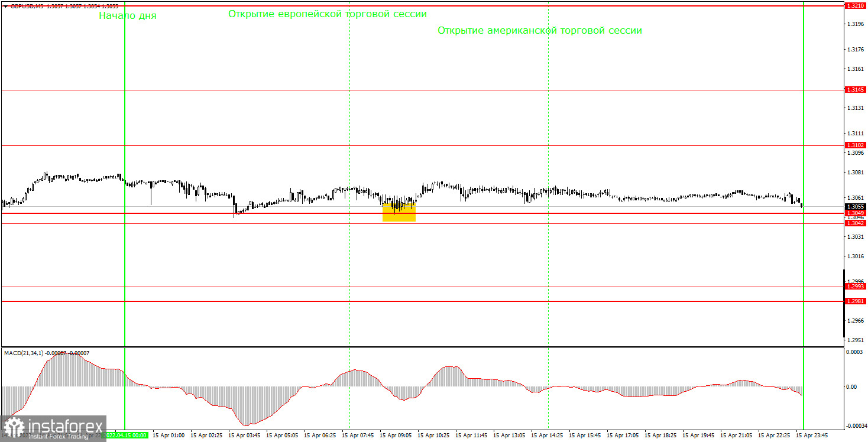Select the 'Открытие американской торговой сессии' label

(540, 30)
